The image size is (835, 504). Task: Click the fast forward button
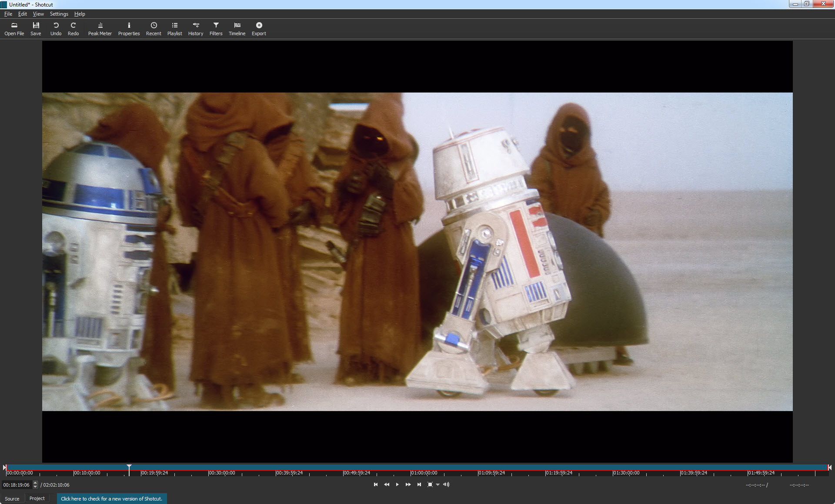[408, 484]
